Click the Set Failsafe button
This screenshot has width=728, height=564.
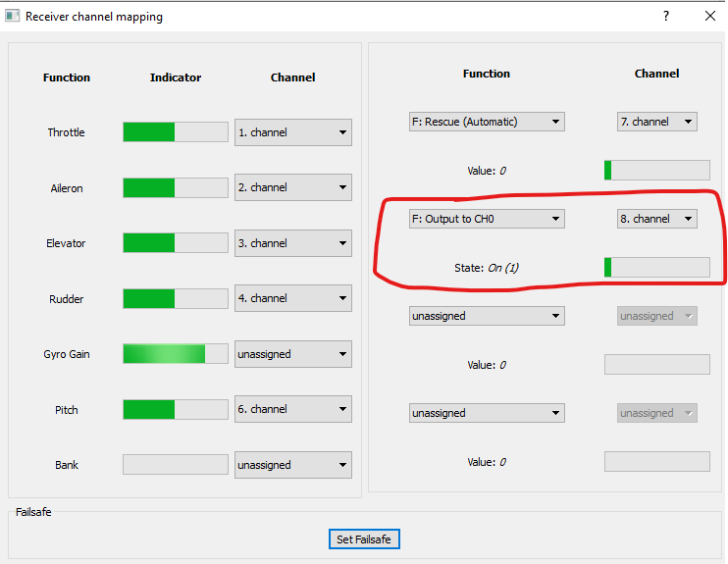(x=364, y=539)
